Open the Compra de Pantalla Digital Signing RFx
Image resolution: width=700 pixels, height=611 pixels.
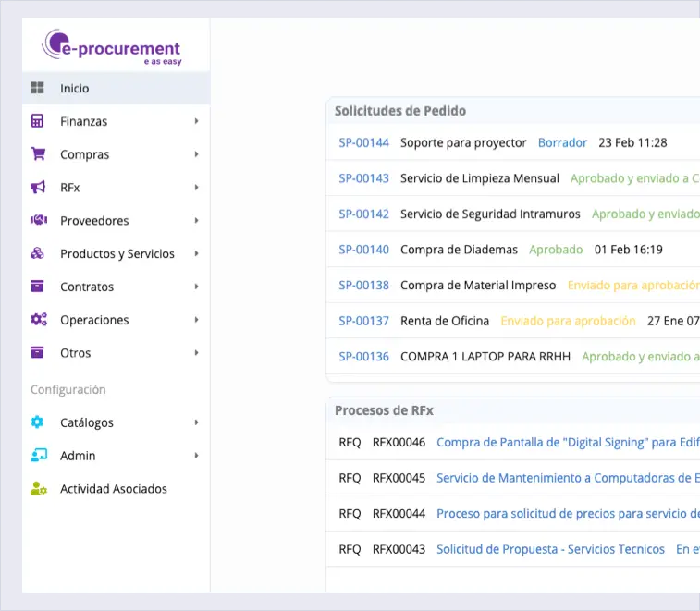[x=566, y=443]
